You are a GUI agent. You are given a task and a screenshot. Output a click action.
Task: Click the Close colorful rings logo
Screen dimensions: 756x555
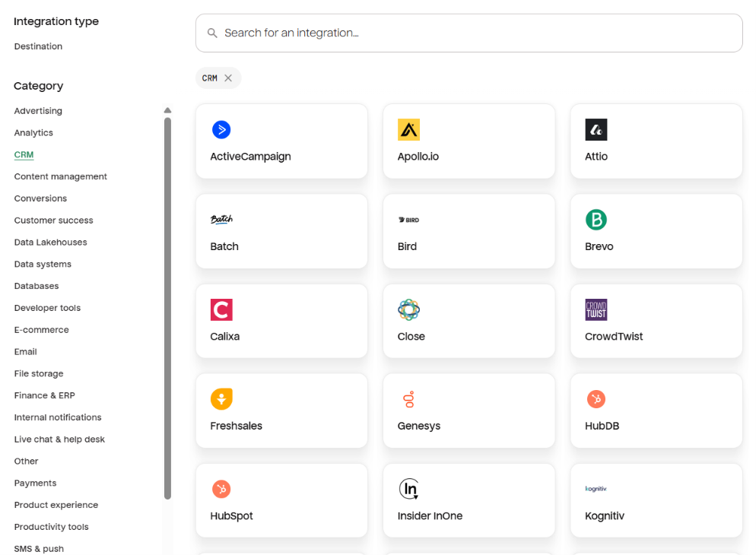pos(408,309)
